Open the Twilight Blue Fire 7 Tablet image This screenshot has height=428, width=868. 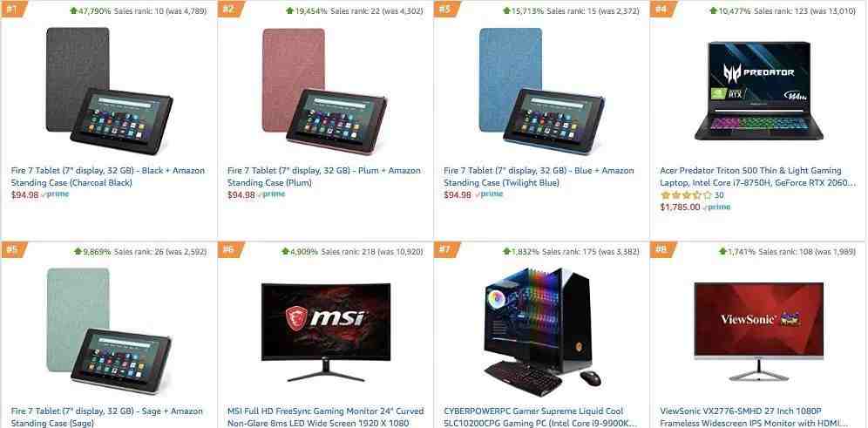pos(541,92)
